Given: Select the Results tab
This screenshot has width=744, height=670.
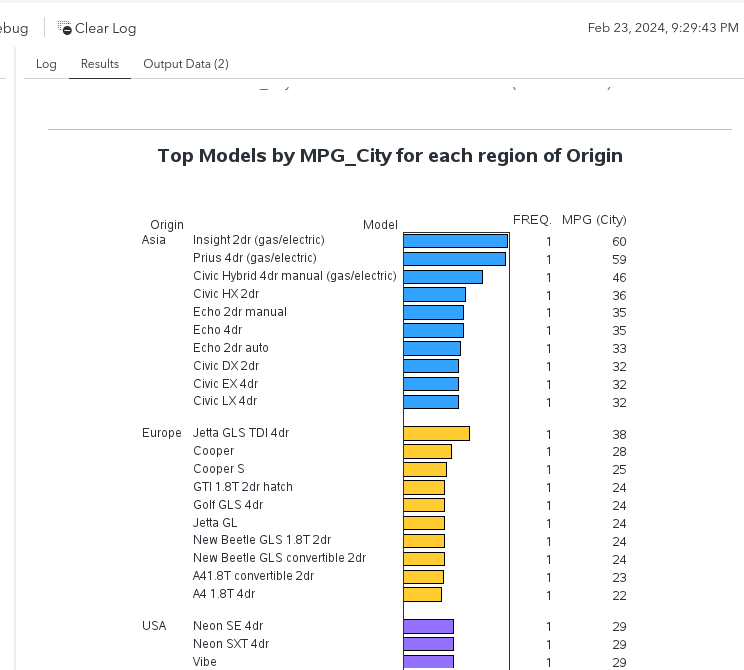Looking at the screenshot, I should point(100,64).
